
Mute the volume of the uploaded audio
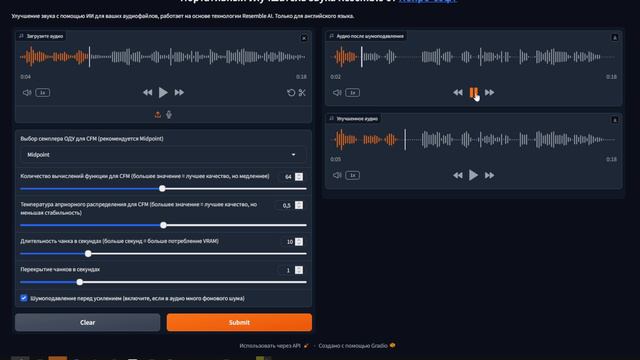coord(27,93)
